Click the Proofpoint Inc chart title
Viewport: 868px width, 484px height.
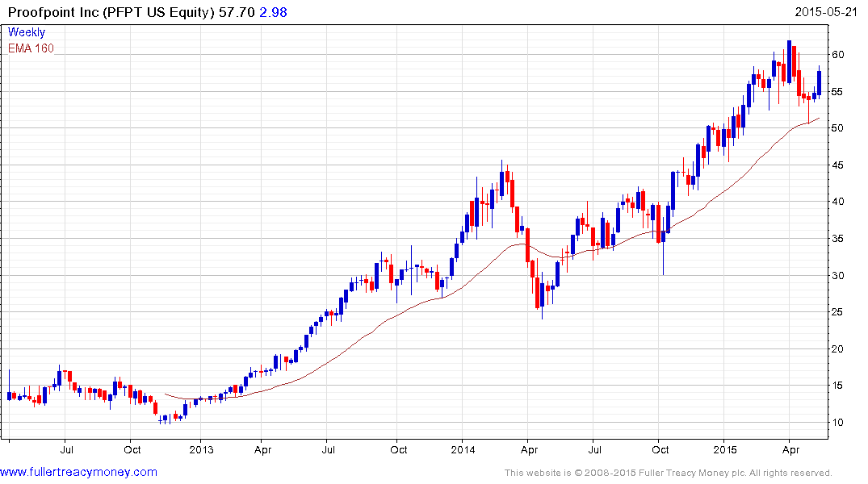coord(111,12)
